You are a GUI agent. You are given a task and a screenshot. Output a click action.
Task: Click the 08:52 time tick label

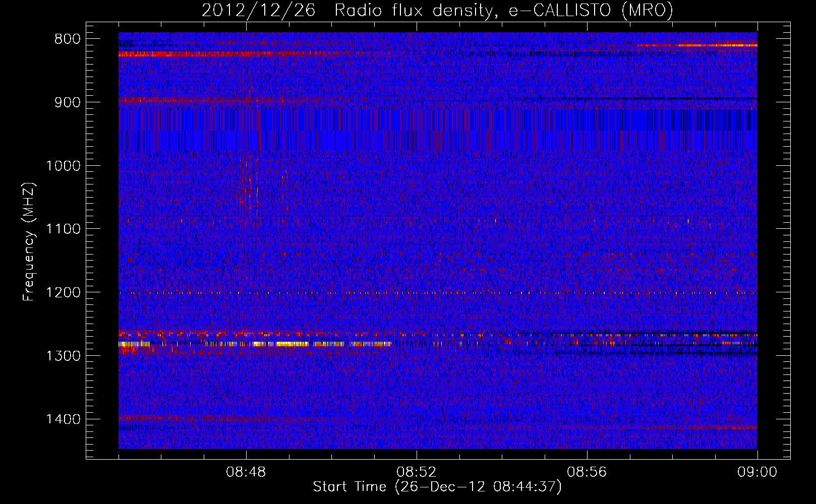pyautogui.click(x=416, y=472)
